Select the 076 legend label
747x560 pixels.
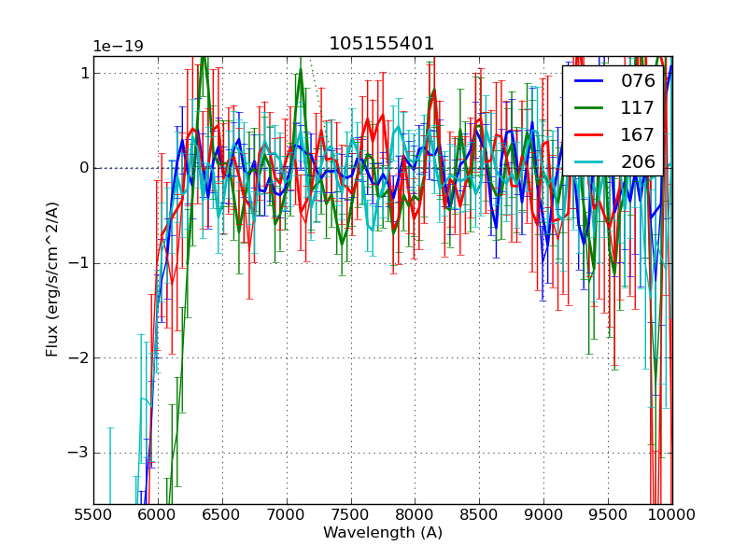coord(638,80)
